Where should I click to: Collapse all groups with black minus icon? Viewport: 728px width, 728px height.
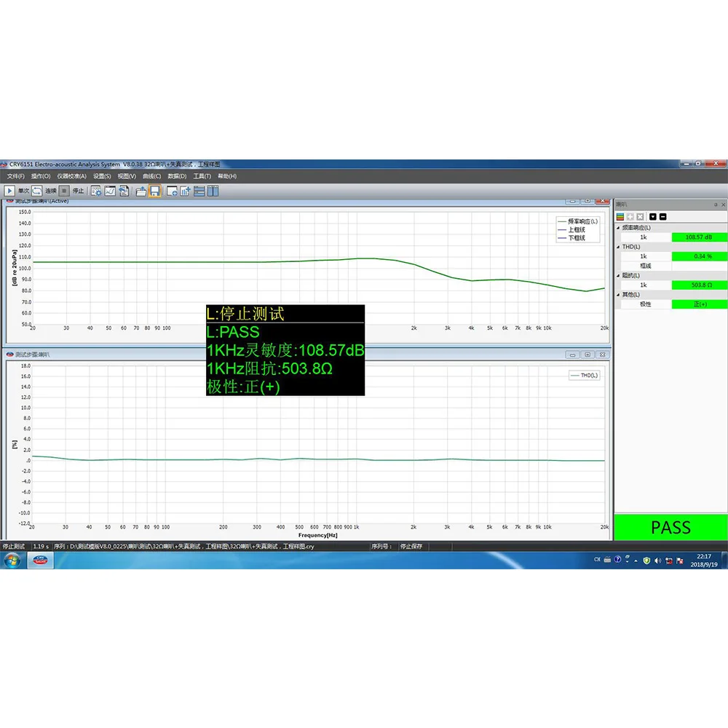tap(663, 217)
